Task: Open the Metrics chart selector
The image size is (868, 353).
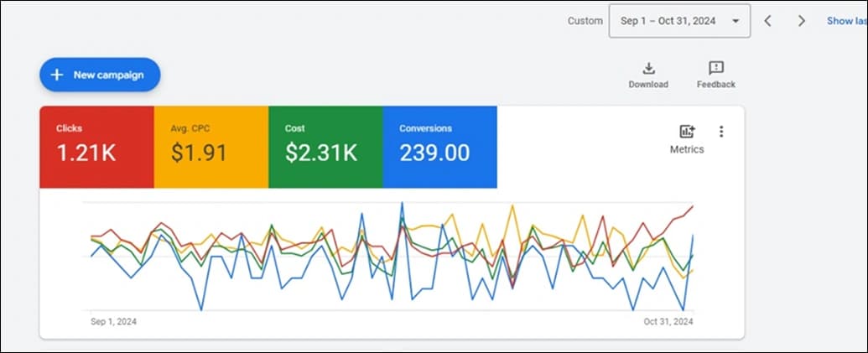Action: click(x=687, y=139)
